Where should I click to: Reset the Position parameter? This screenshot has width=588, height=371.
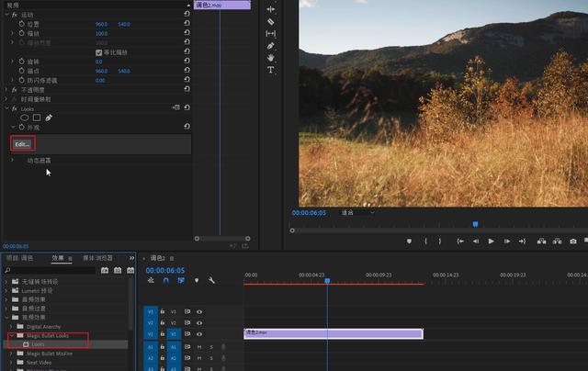click(x=187, y=23)
